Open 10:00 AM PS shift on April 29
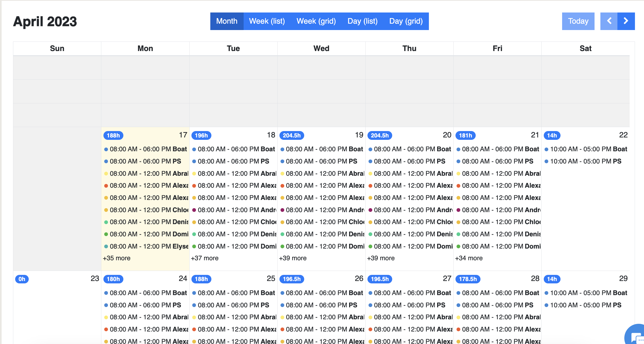The height and width of the screenshot is (344, 644). click(586, 305)
